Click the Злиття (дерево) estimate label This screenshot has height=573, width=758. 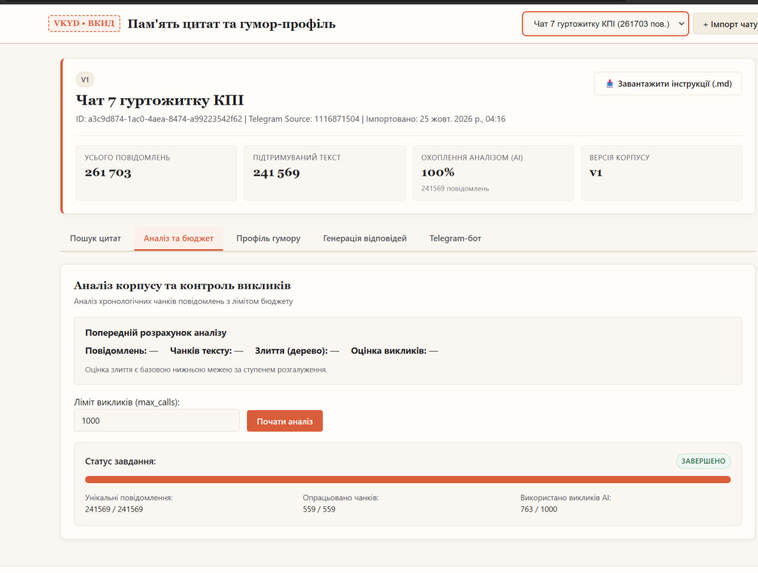(x=292, y=351)
